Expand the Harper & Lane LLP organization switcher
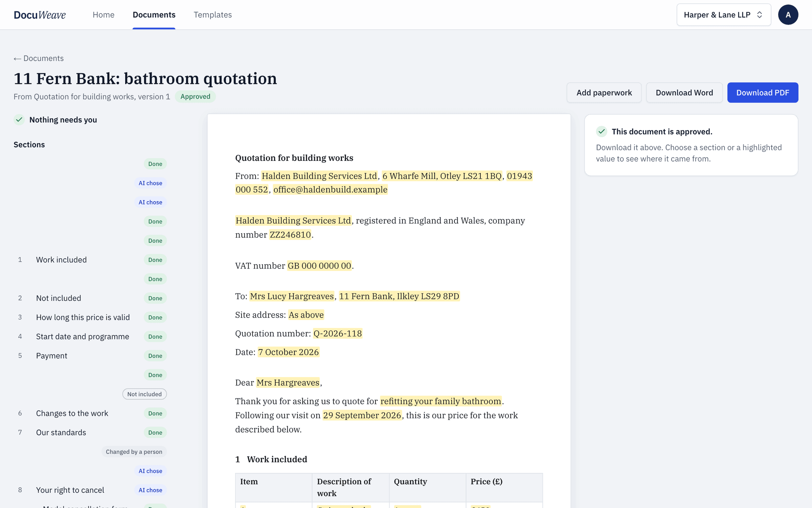The image size is (812, 508). [x=724, y=15]
